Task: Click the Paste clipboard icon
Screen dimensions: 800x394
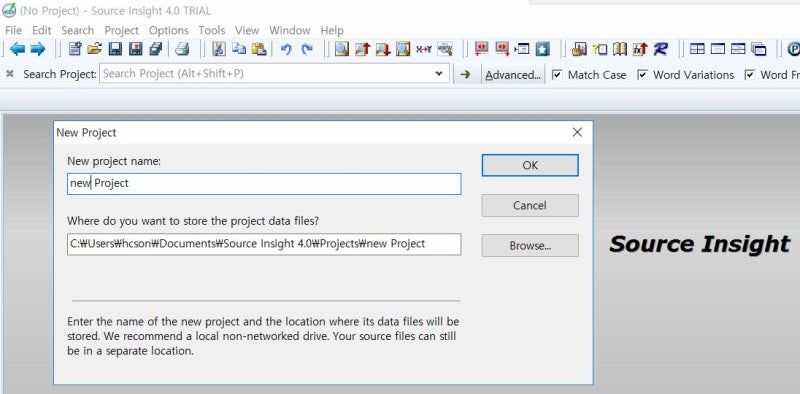Action: click(259, 49)
